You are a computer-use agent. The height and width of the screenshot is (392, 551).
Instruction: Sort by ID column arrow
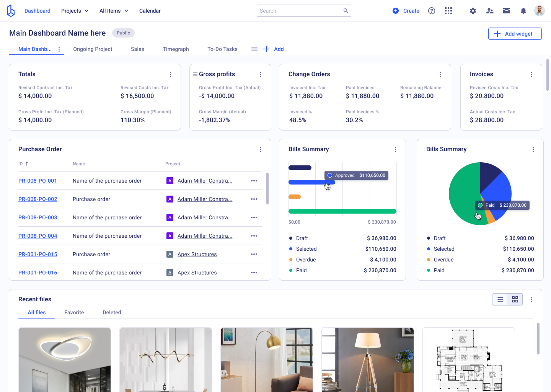[x=27, y=164]
